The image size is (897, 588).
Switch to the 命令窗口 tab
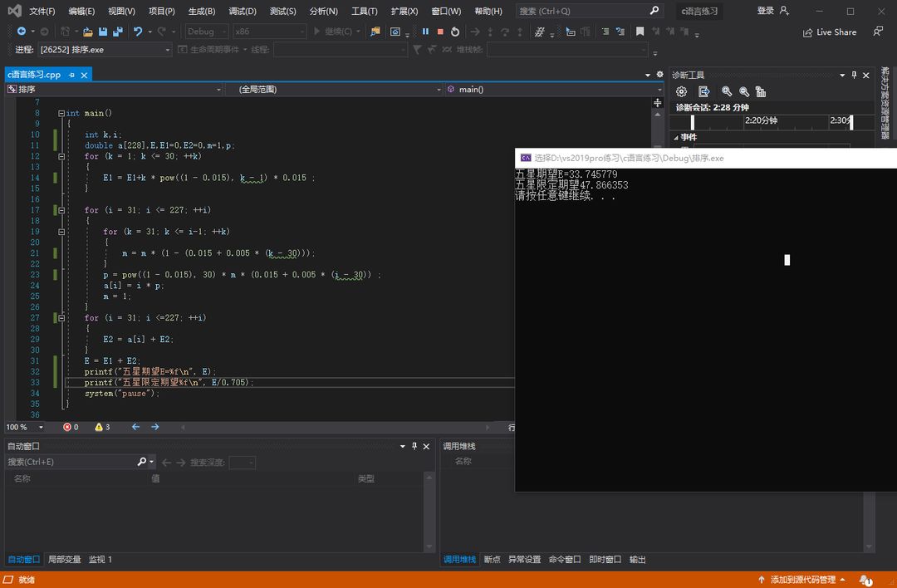[x=565, y=560]
